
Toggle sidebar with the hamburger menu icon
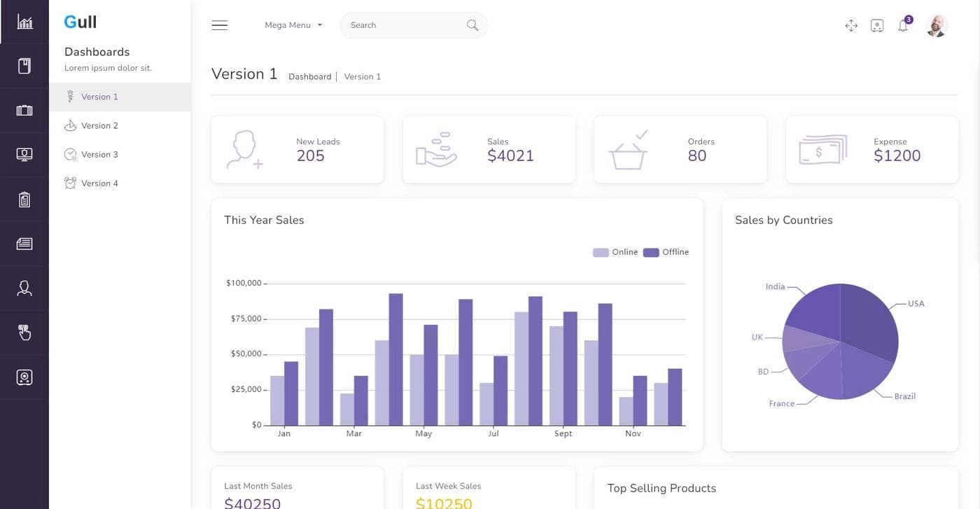tap(219, 25)
